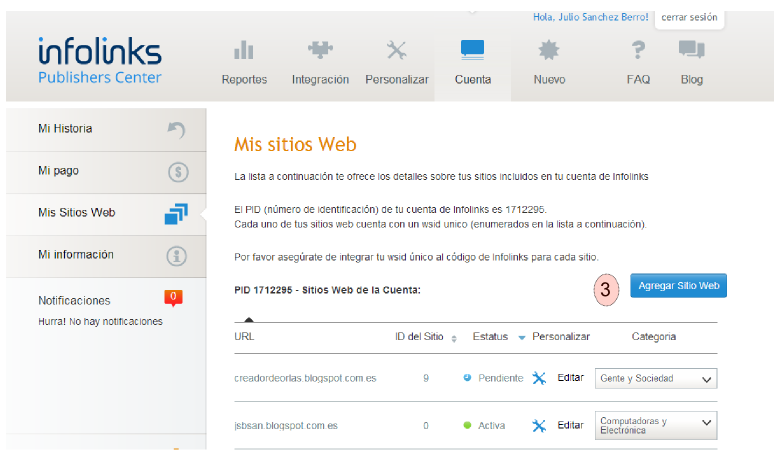
Task: Click the Personalizar tools icon in the top navigation
Action: pyautogui.click(x=396, y=50)
